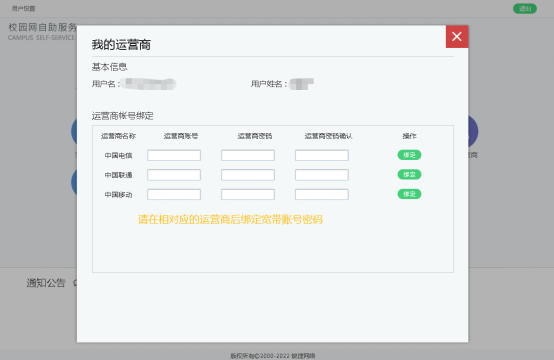
Task: Click the 校园网自助服务 site title
Action: (x=42, y=27)
